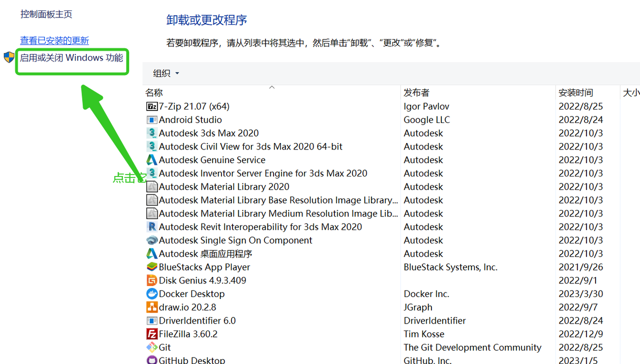This screenshot has height=364, width=640.
Task: Click the 7-Zip 21.07 program icon
Action: tap(152, 106)
